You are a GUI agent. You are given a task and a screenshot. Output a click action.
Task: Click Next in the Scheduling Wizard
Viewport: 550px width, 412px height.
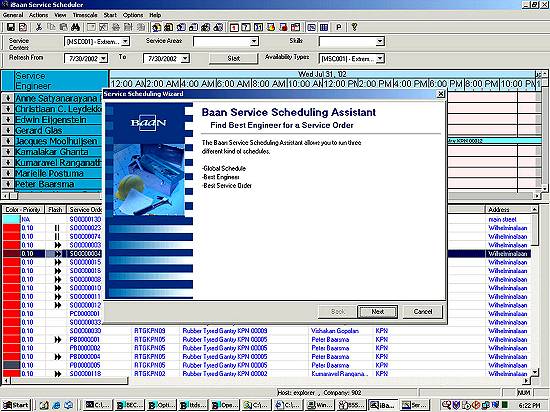coord(377,312)
